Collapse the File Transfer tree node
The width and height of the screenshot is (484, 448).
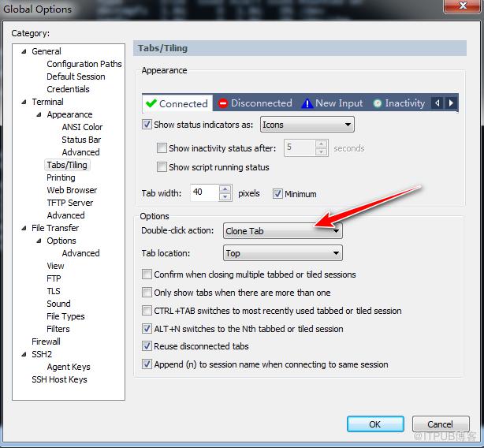(24, 228)
